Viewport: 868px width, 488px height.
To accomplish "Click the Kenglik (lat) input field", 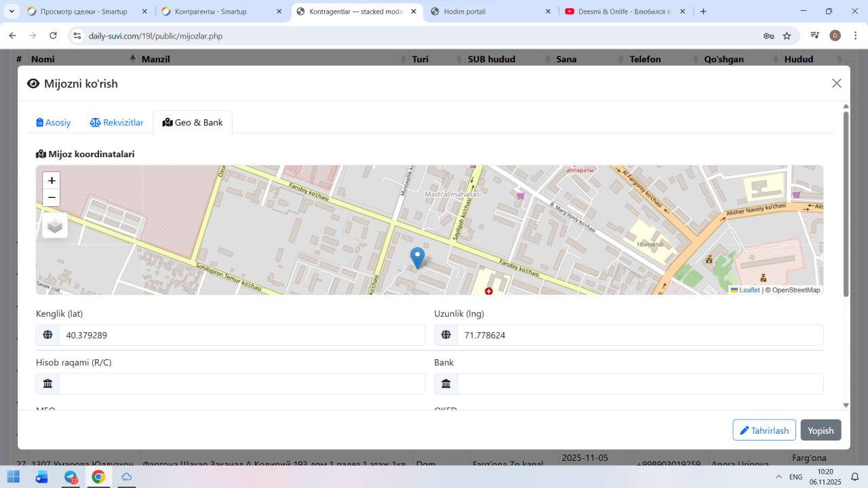I will pyautogui.click(x=241, y=335).
